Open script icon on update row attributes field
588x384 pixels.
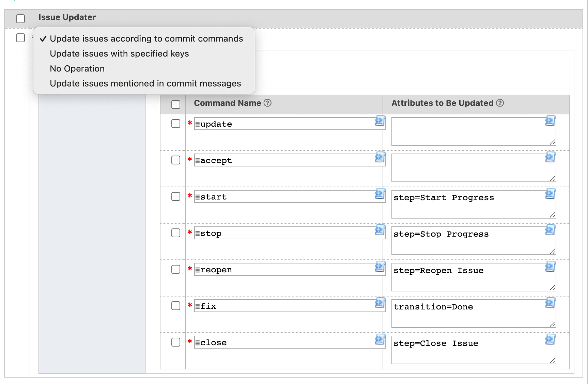(x=550, y=121)
